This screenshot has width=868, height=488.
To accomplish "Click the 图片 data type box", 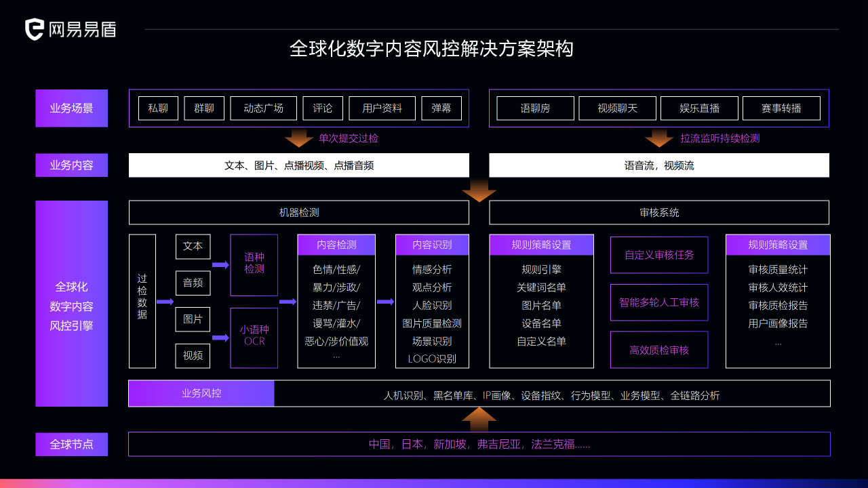I will point(193,319).
